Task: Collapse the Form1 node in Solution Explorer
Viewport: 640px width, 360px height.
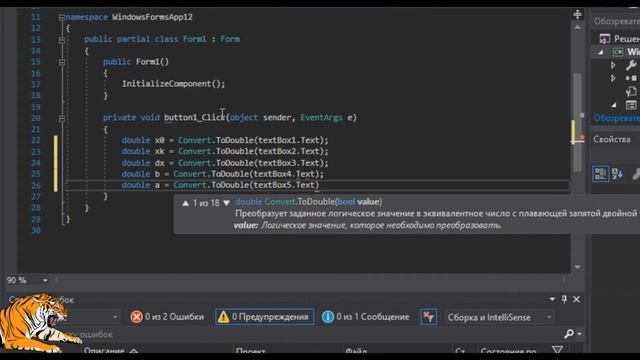Action: (614, 105)
